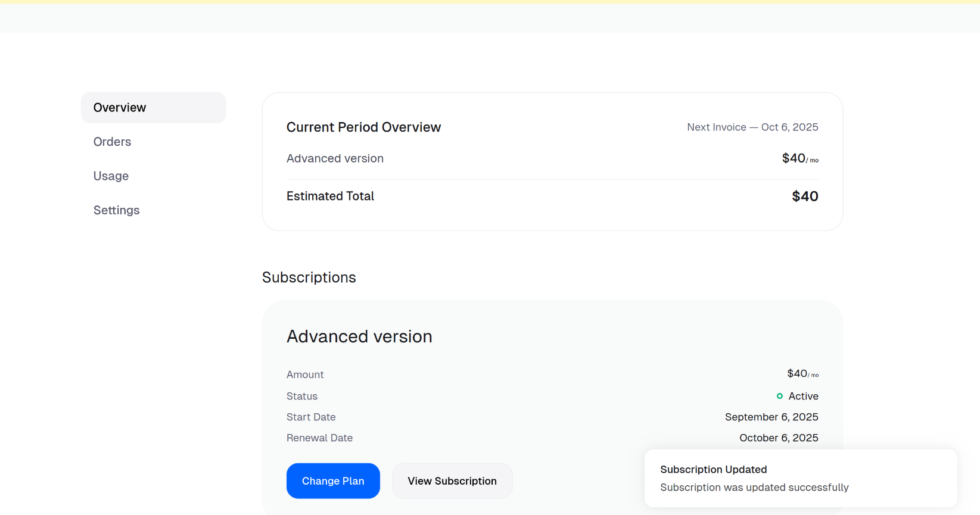Viewport: 980px width, 515px height.
Task: Click the Current Period Overview heading
Action: [x=363, y=127]
